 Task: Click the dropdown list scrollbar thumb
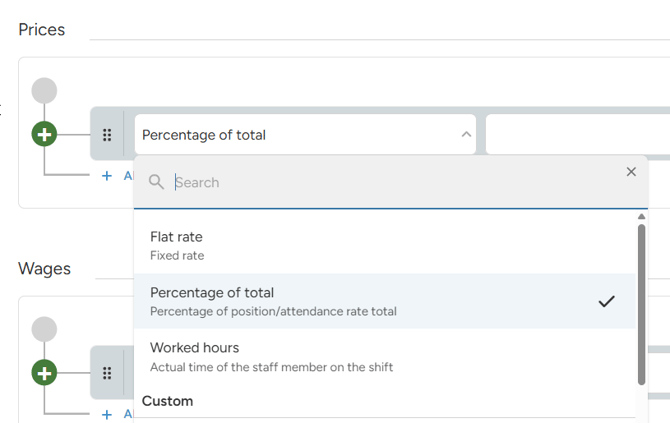click(x=641, y=304)
